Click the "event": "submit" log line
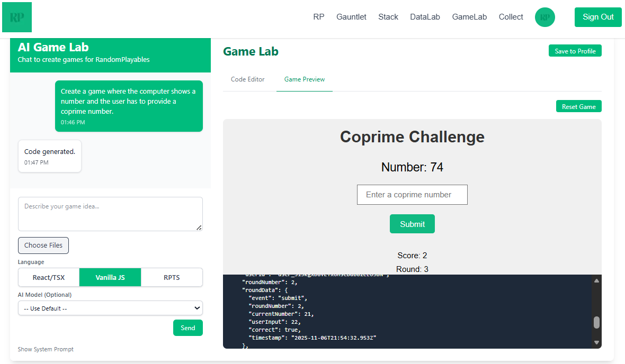 (x=278, y=298)
